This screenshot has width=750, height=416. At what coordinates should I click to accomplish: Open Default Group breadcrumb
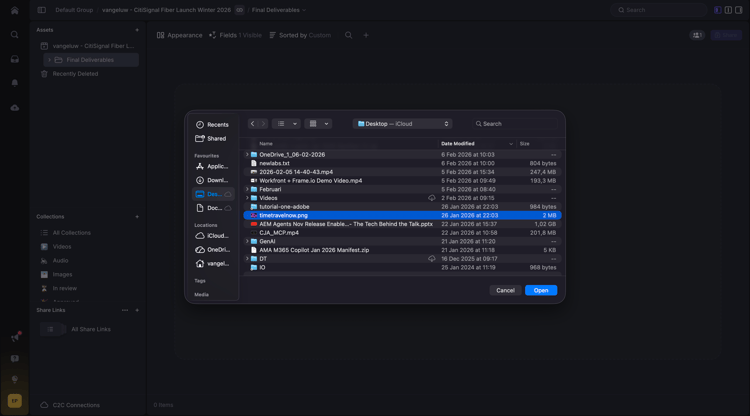click(74, 10)
